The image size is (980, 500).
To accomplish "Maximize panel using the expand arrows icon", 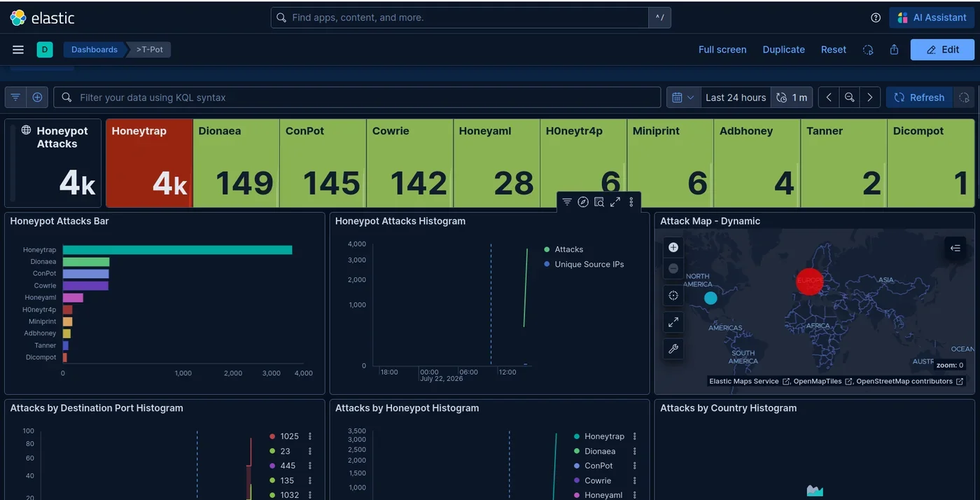I will pos(615,202).
